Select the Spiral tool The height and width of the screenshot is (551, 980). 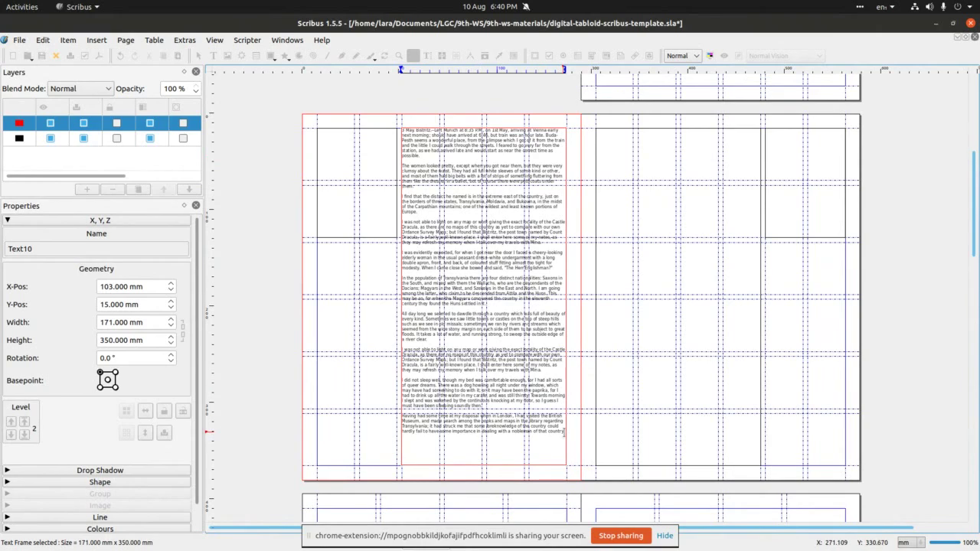click(x=314, y=56)
